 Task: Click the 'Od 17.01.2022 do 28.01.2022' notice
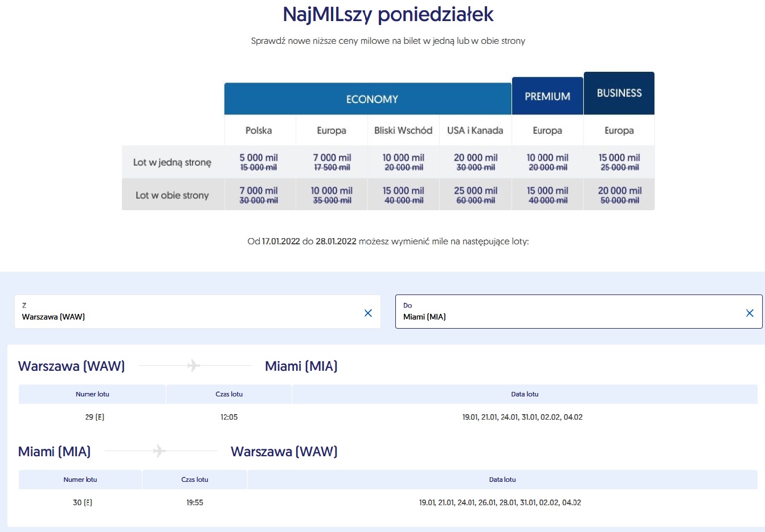(x=388, y=242)
